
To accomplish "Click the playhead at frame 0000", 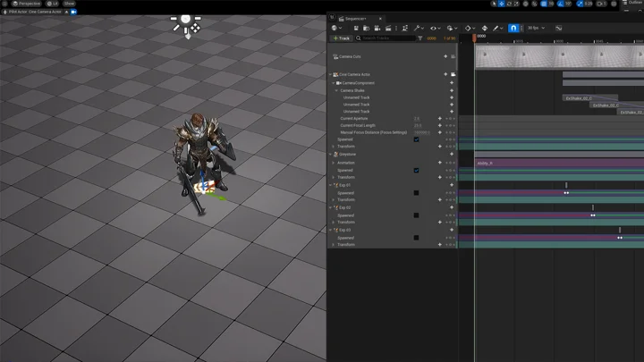I will click(x=474, y=38).
